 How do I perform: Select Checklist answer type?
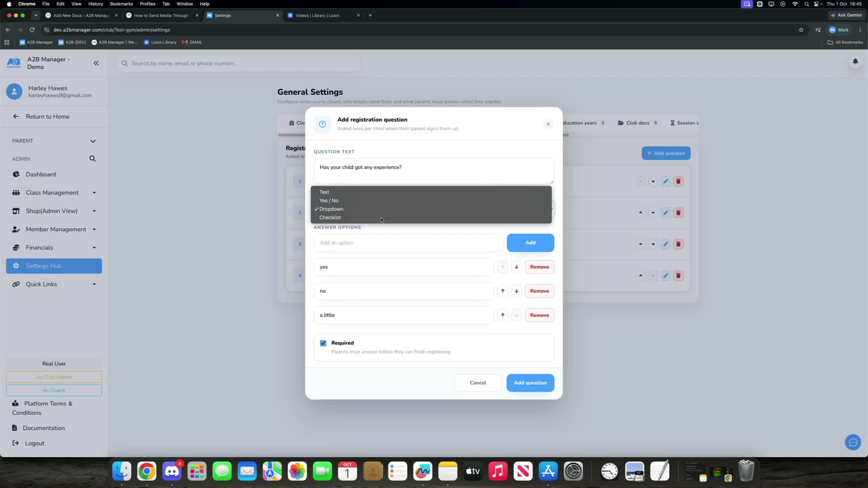coord(431,218)
